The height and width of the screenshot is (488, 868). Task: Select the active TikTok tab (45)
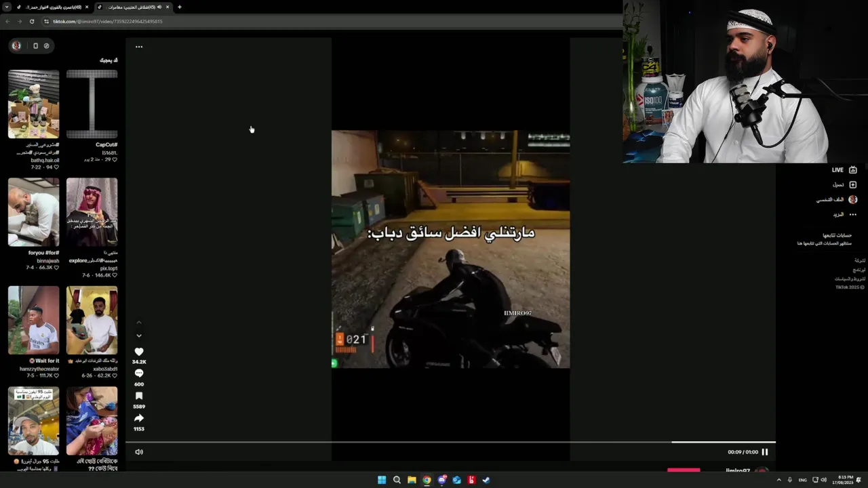[x=132, y=7]
